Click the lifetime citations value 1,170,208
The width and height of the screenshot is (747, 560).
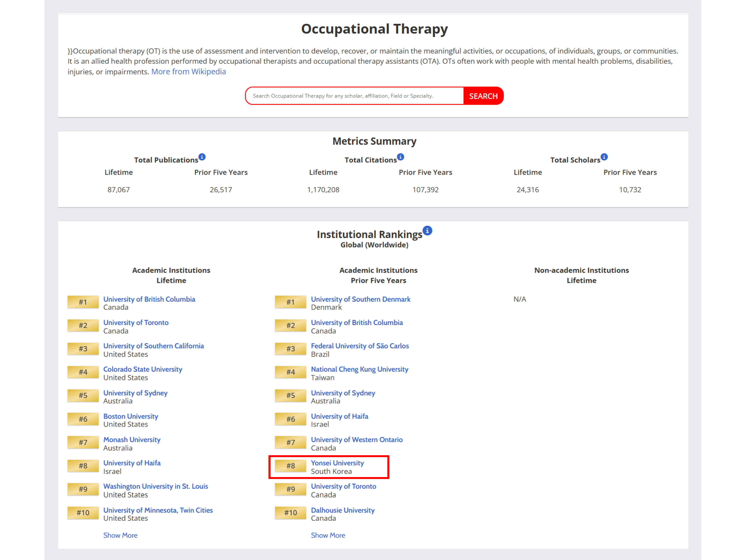click(x=323, y=190)
